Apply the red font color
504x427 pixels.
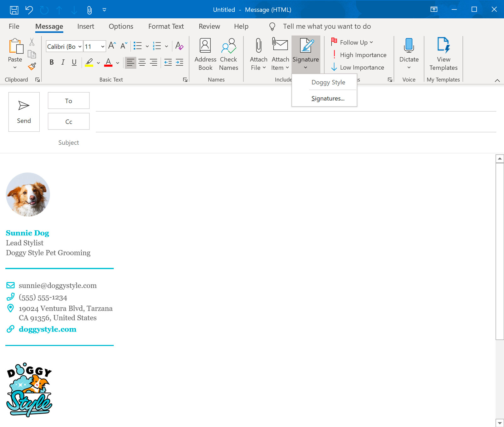tap(108, 62)
